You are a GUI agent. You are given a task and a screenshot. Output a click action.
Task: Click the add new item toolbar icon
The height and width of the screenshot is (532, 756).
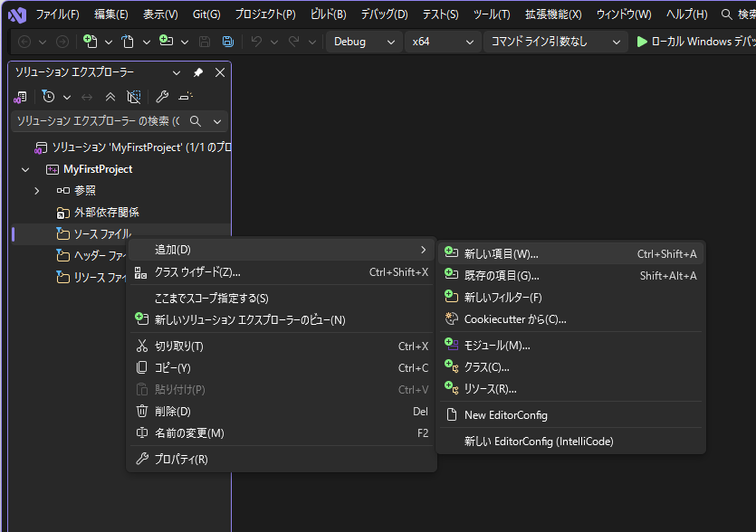tap(166, 41)
